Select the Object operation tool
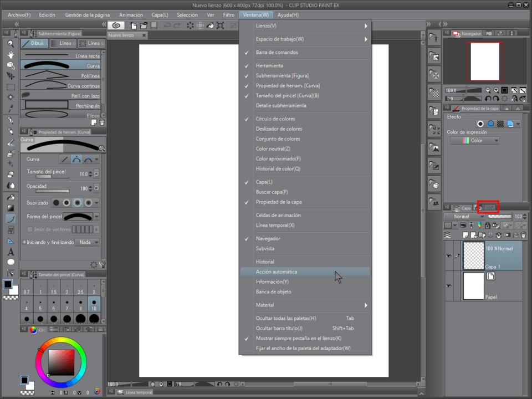The image size is (532, 399). click(11, 65)
